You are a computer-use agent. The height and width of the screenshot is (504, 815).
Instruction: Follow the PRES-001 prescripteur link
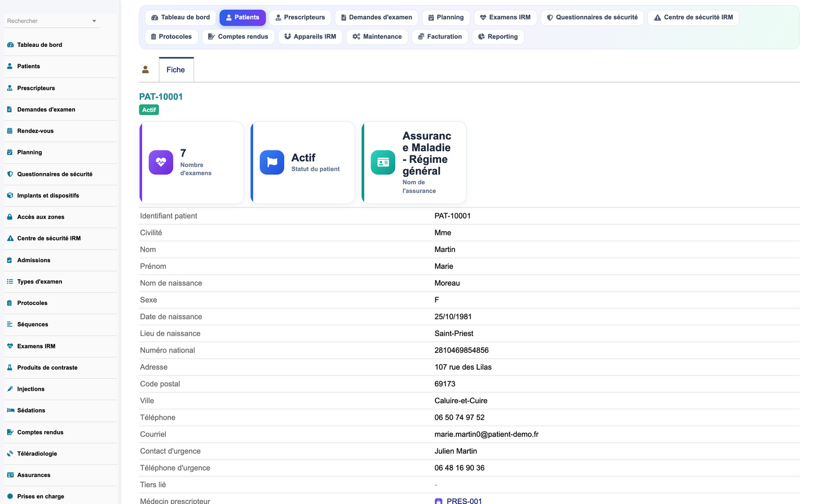(464, 501)
